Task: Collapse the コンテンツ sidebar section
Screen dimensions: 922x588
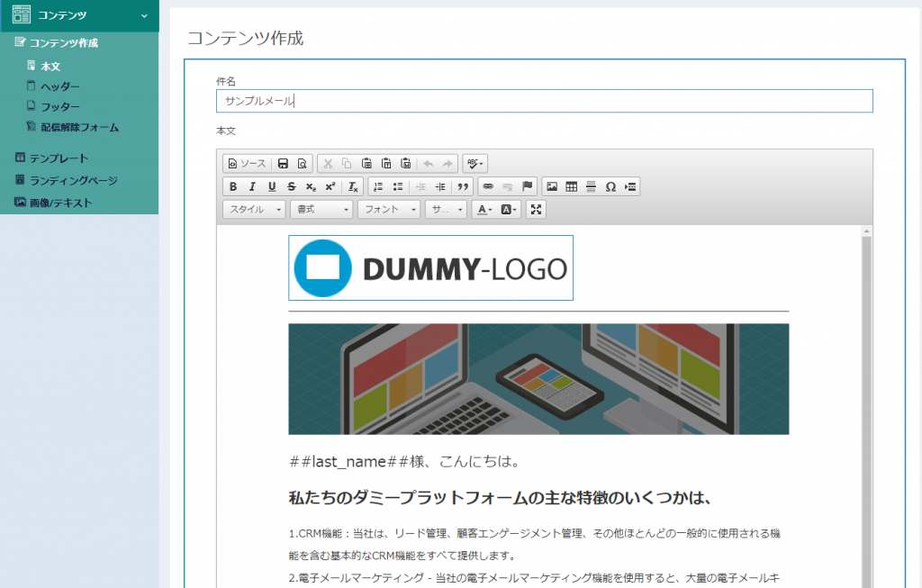Action: point(79,15)
